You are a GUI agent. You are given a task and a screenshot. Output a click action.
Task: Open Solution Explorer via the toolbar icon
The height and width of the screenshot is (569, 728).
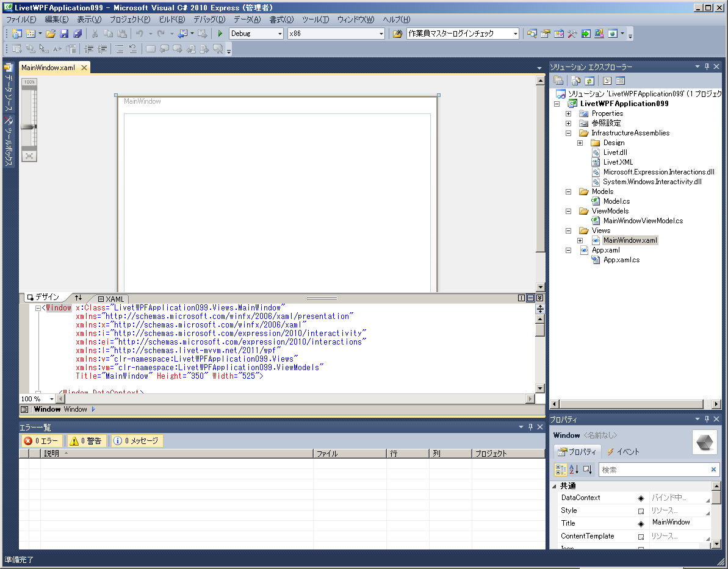[532, 34]
